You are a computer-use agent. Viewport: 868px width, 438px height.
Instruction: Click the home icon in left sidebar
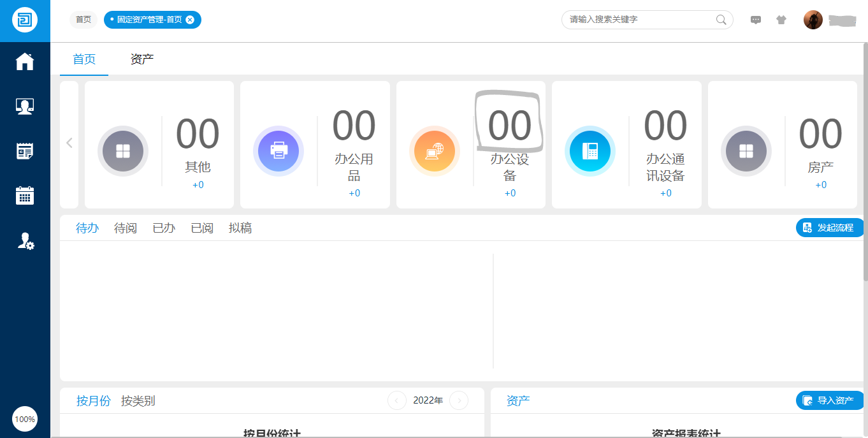click(25, 62)
